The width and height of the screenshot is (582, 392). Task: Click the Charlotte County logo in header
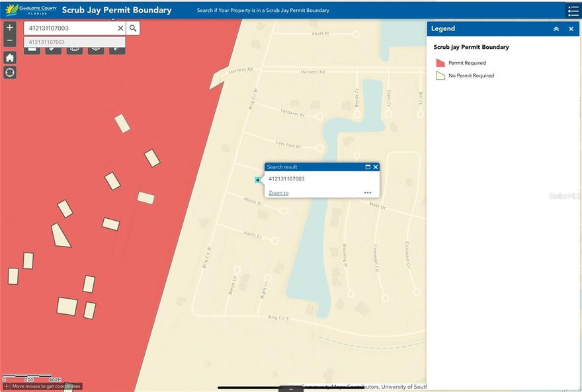pos(30,10)
